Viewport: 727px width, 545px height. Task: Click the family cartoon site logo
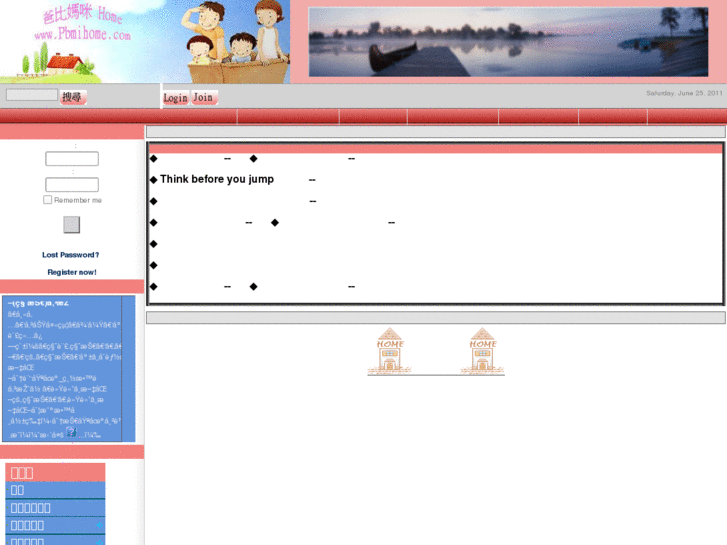pyautogui.click(x=145, y=42)
